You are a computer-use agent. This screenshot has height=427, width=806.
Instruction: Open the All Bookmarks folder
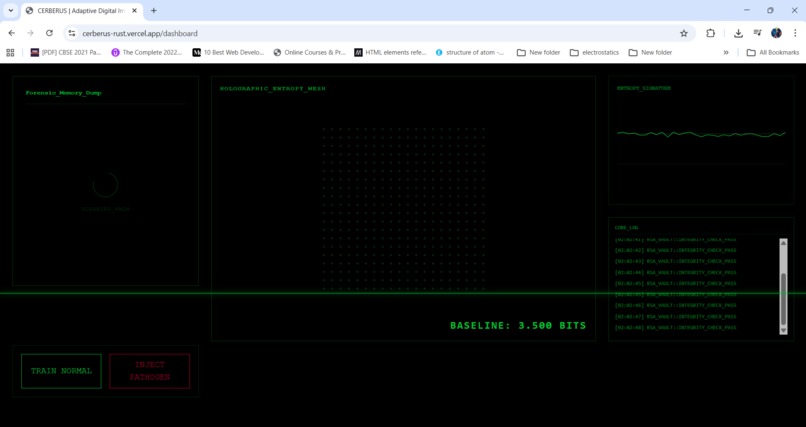773,52
